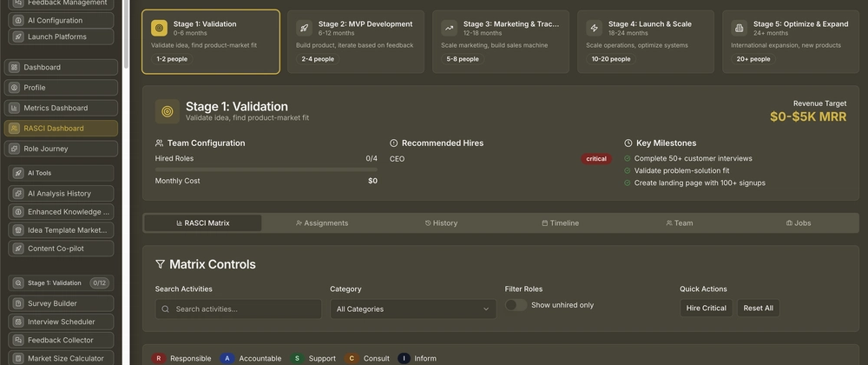Switch to Timeline tab

coord(560,223)
